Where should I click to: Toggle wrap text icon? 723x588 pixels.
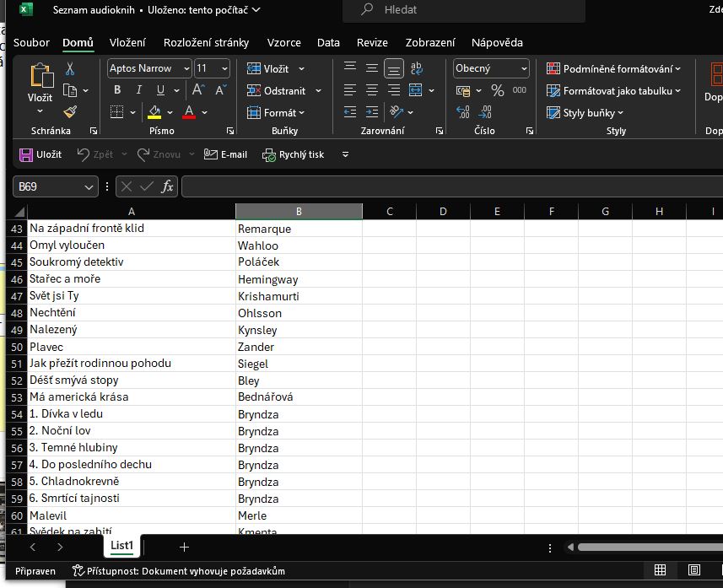point(416,68)
